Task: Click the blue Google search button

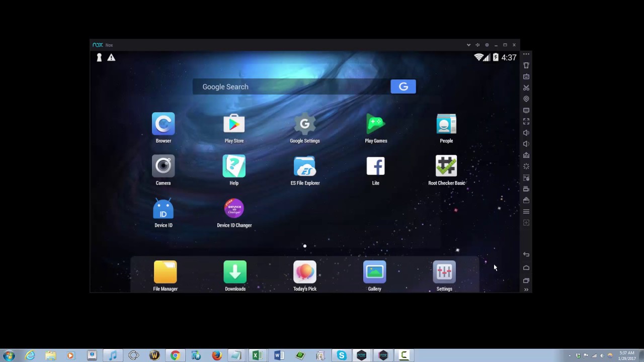Action: pos(403,86)
